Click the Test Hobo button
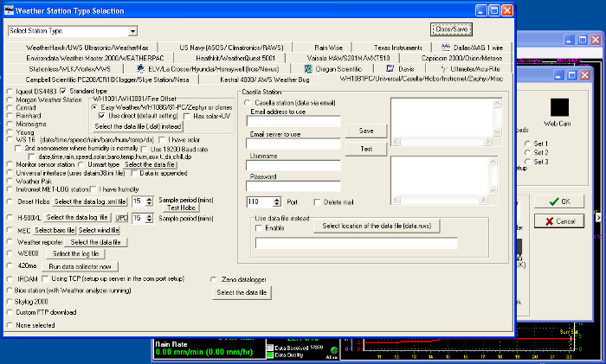The width and height of the screenshot is (606, 364). 181,208
